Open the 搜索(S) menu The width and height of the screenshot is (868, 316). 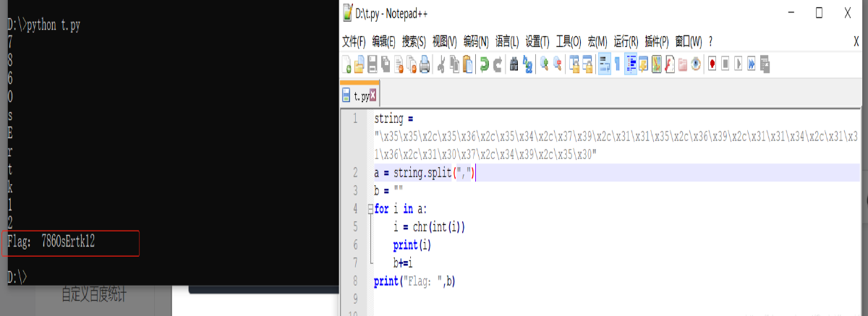(x=414, y=41)
